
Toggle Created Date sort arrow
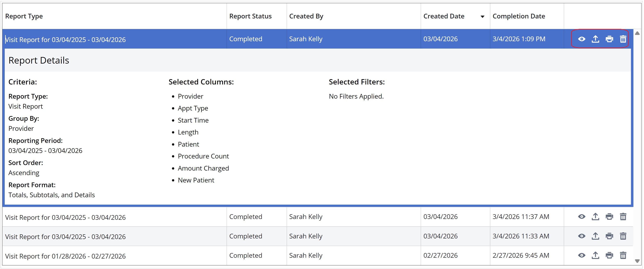click(x=482, y=16)
